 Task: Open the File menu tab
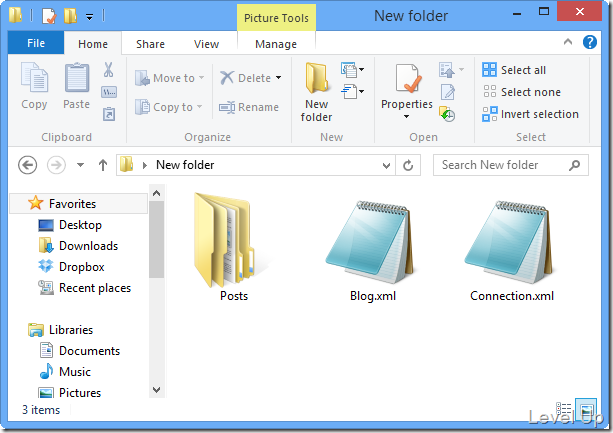coord(36,43)
